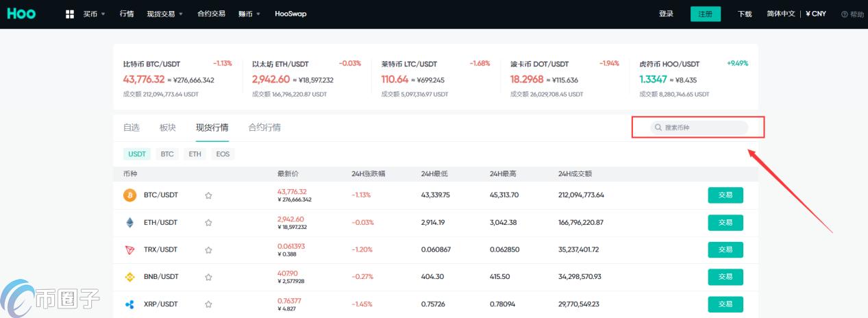Sort by the 24H最低 column header
The height and width of the screenshot is (318, 868).
pos(434,174)
